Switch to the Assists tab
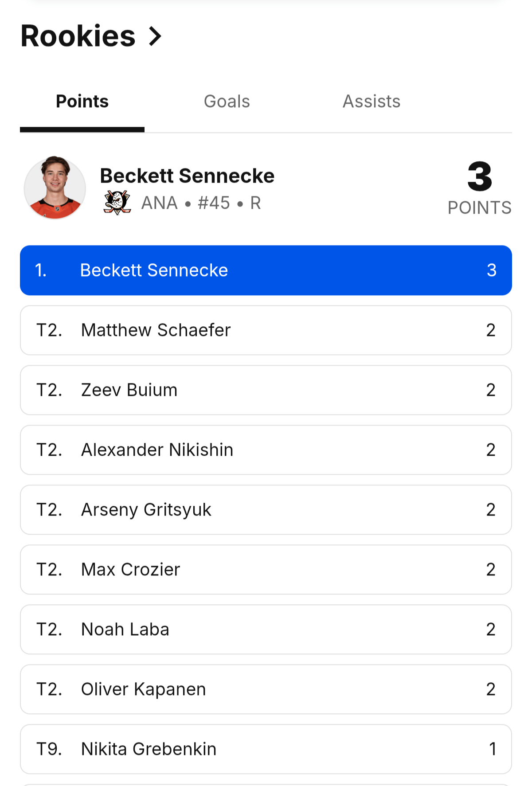This screenshot has height=786, width=532. tap(371, 102)
